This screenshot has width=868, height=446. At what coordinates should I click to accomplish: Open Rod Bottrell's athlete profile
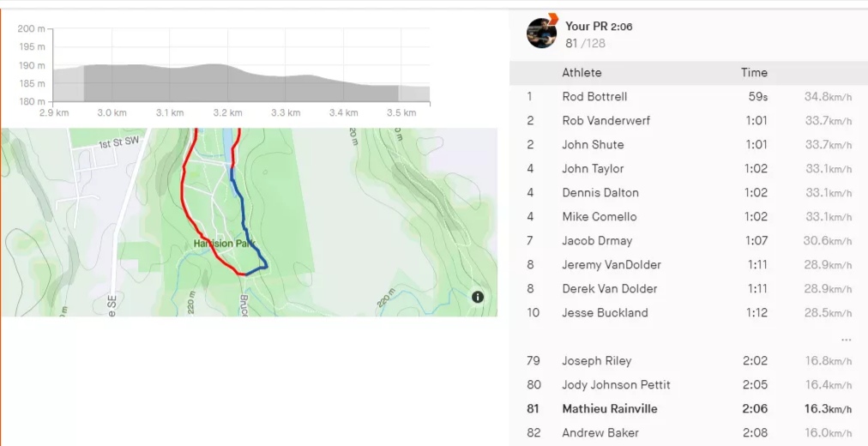click(x=594, y=97)
